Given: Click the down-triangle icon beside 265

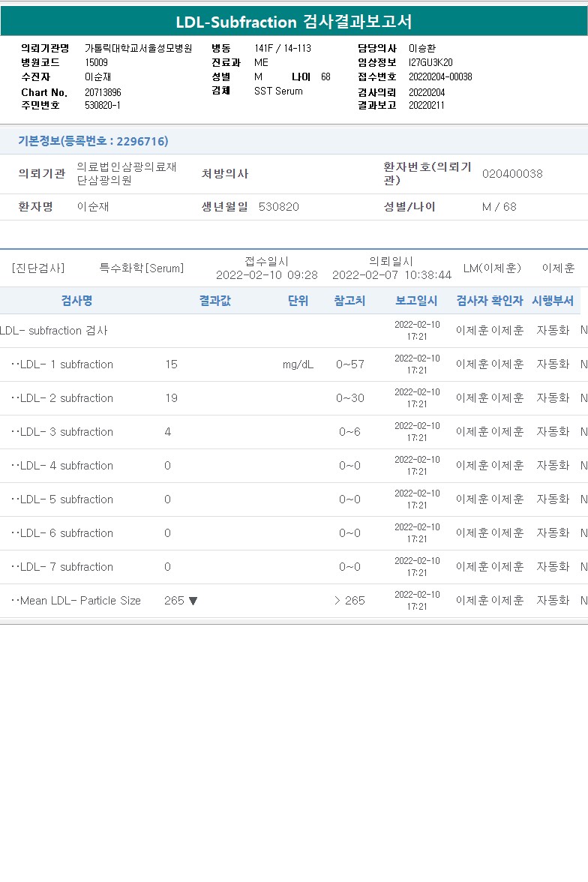Looking at the screenshot, I should click(193, 601).
